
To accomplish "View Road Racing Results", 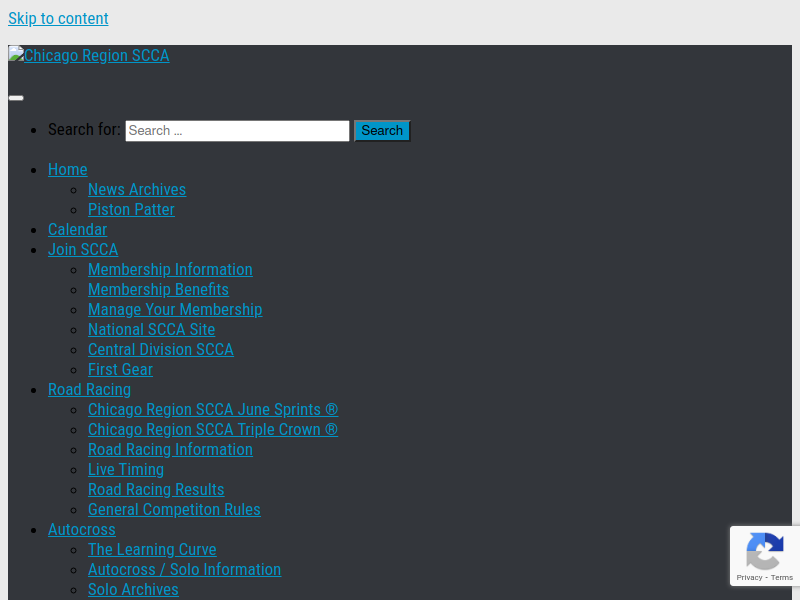I will pos(156,489).
